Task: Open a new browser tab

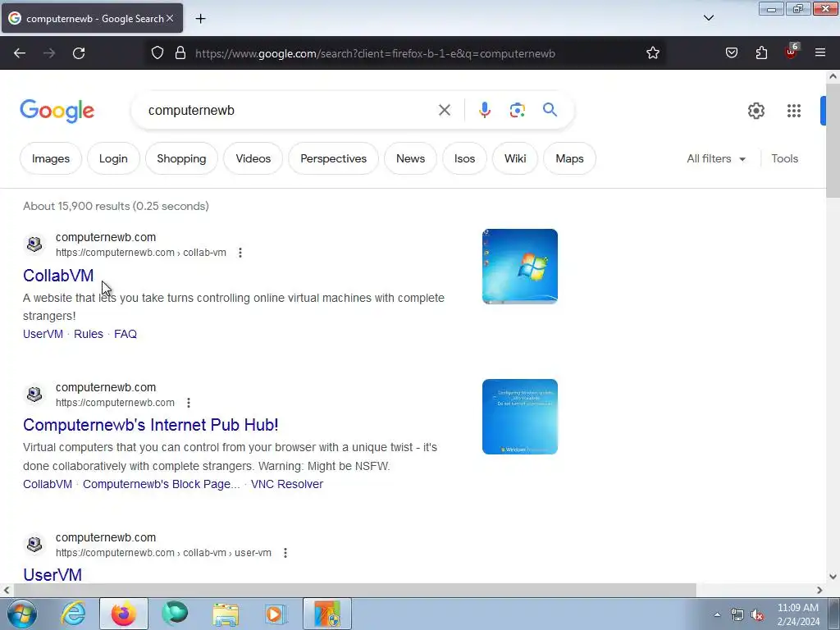Action: click(x=200, y=19)
